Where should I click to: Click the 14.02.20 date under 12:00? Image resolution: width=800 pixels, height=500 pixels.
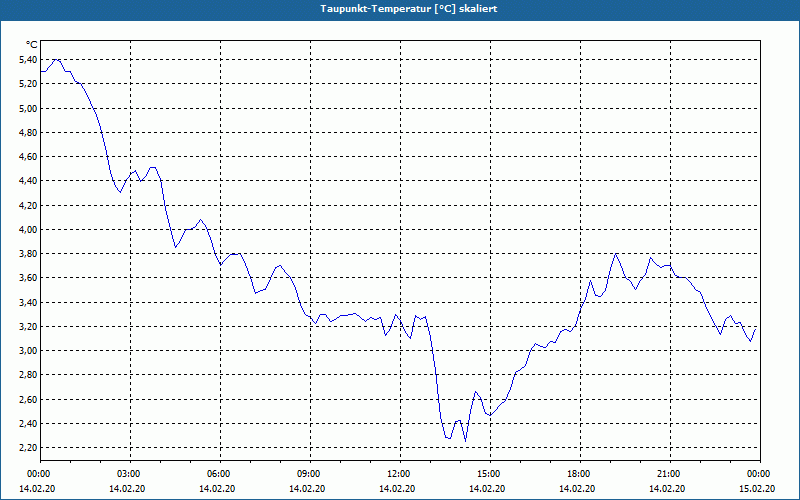[x=397, y=489]
